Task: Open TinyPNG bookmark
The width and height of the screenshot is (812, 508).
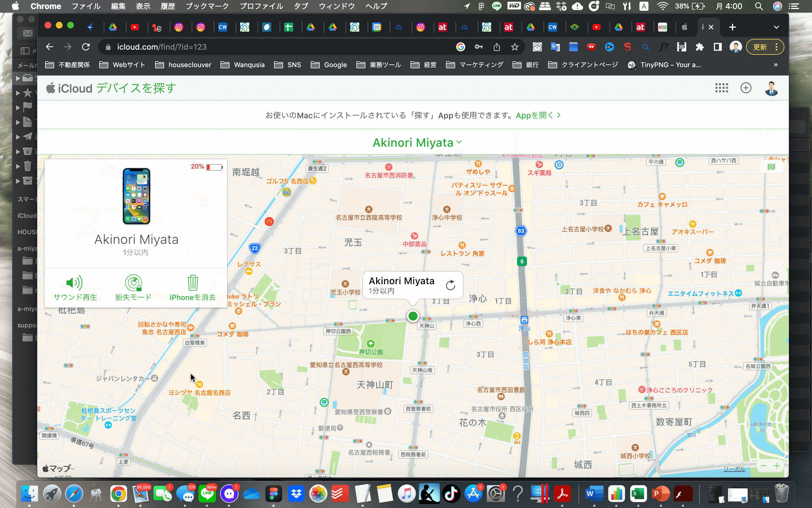Action: pos(664,65)
